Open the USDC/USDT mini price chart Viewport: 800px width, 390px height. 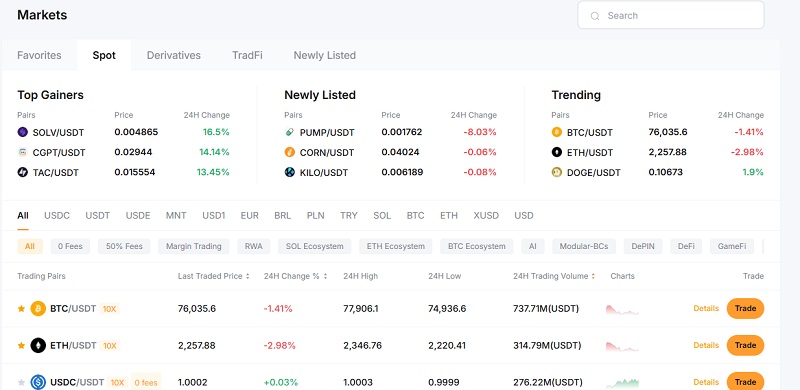(622, 382)
